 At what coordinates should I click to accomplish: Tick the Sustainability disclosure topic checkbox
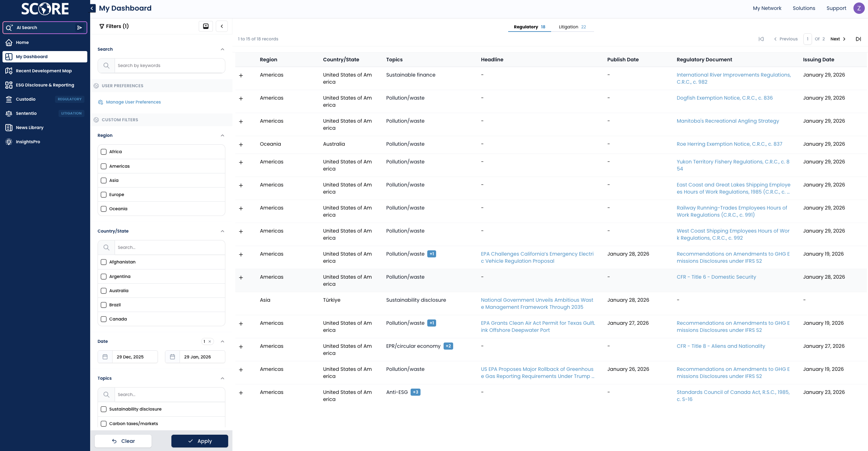pyautogui.click(x=104, y=409)
